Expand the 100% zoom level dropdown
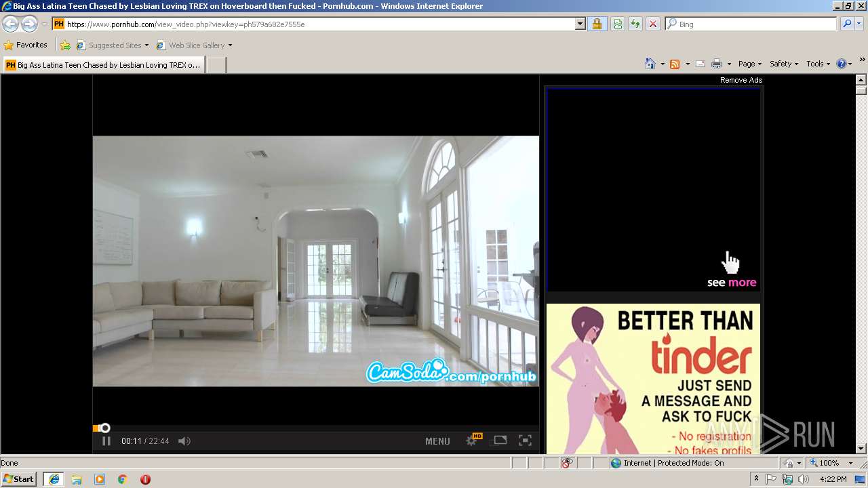Viewport: 868px width, 488px height. click(850, 463)
